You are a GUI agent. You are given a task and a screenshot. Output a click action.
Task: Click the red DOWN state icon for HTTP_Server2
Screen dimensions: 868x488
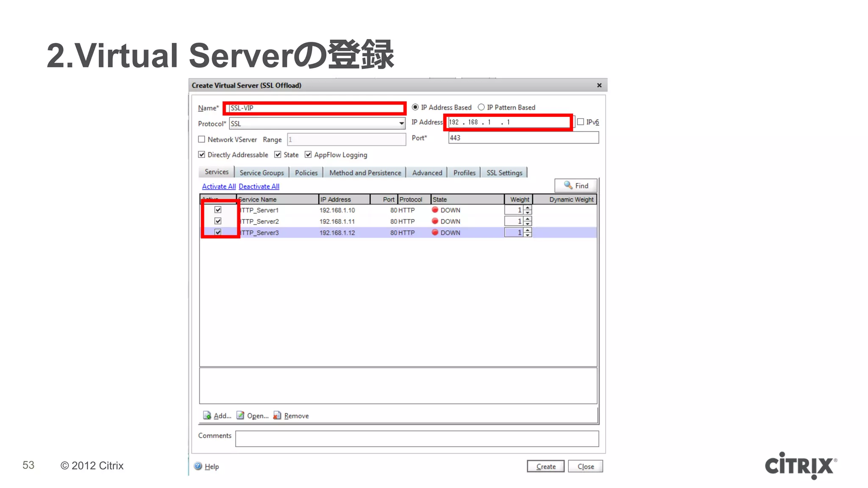pos(435,221)
